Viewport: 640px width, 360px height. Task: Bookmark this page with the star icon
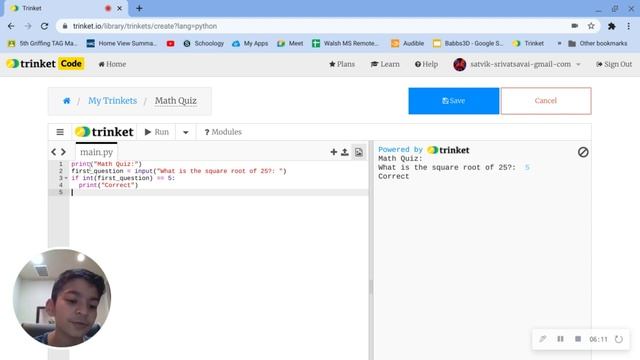591,26
